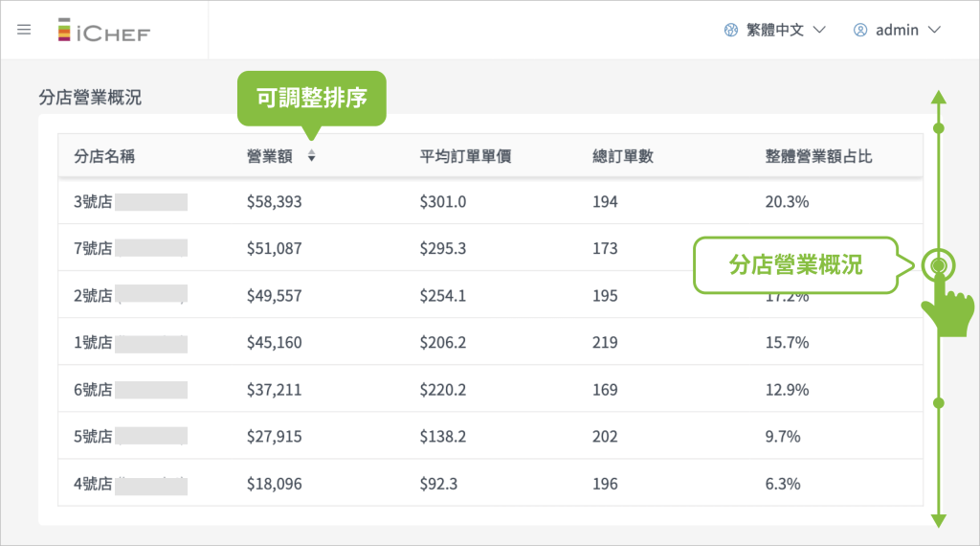The image size is (980, 546).
Task: Click the lower dot on scroll indicator
Action: coord(938,403)
